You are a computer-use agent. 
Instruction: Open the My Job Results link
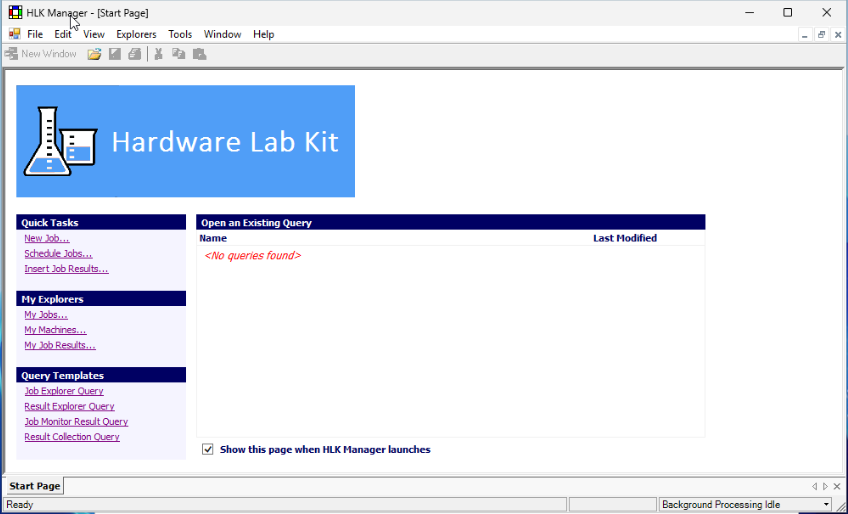[x=60, y=345]
